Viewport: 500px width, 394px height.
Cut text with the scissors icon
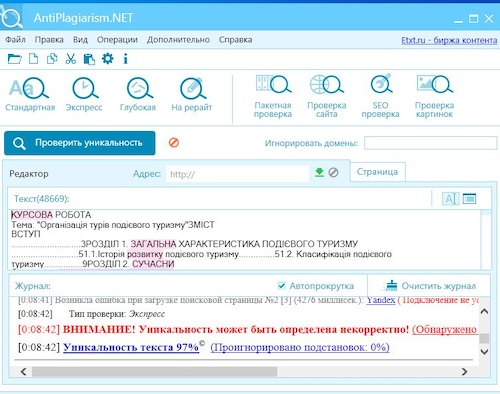pyautogui.click(x=70, y=59)
